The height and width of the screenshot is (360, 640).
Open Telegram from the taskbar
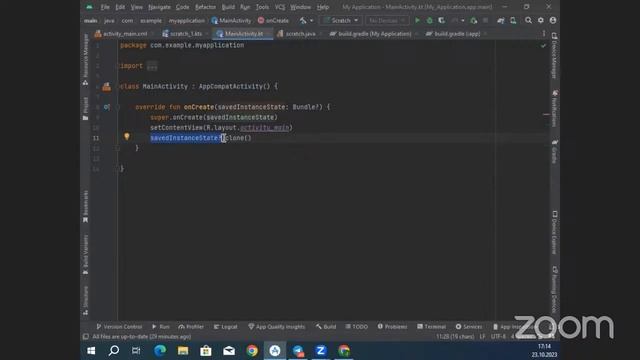[x=298, y=351]
